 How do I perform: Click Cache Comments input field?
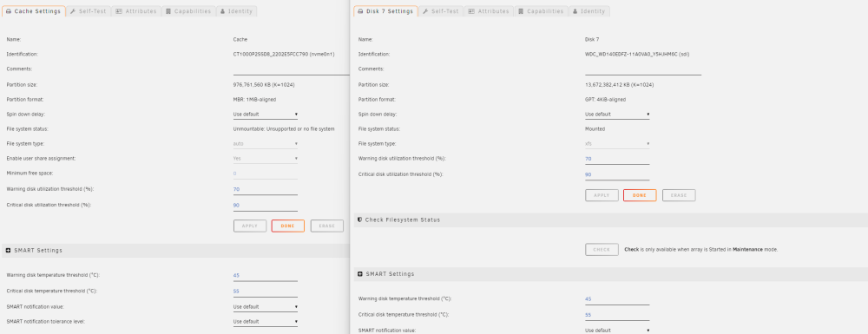[291, 69]
